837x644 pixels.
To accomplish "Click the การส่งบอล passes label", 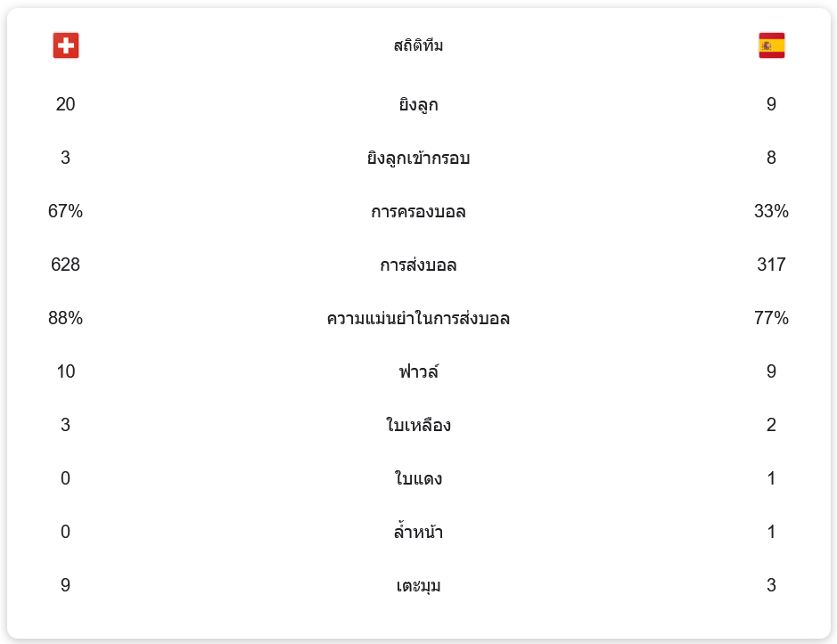I will pos(418,265).
